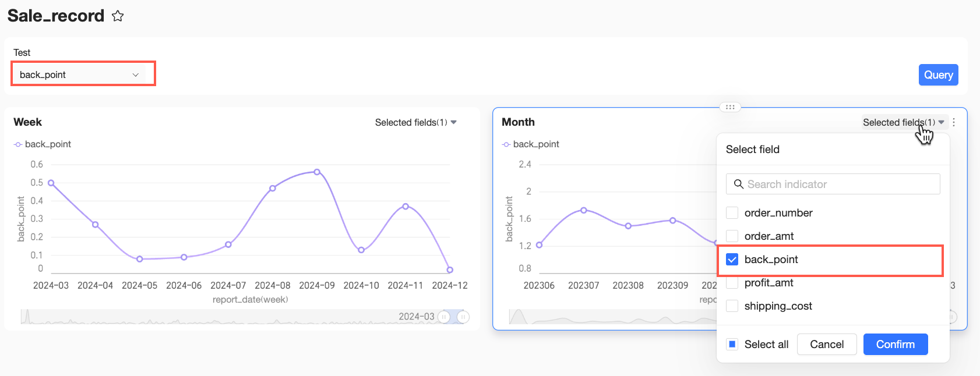Viewport: 980px width, 376px height.
Task: Open the Test back_point dropdown
Action: (79, 75)
